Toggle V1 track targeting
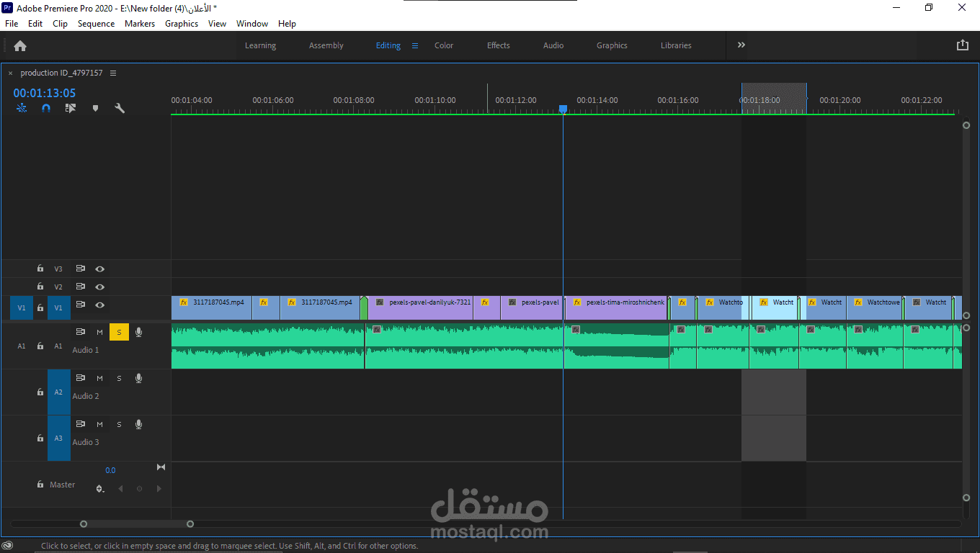980x553 pixels. (x=59, y=307)
